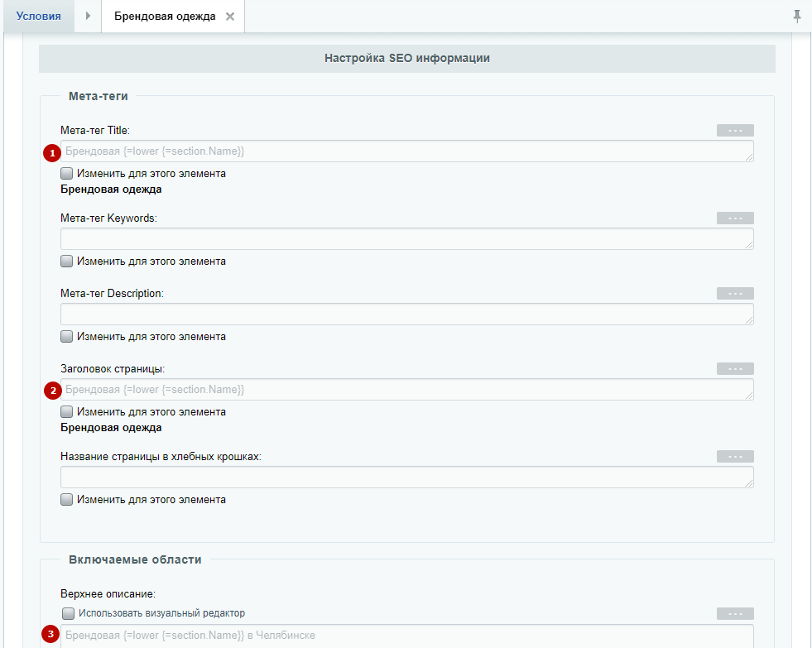Click the arrow between the tabs
This screenshot has width=812, height=648.
(88, 16)
